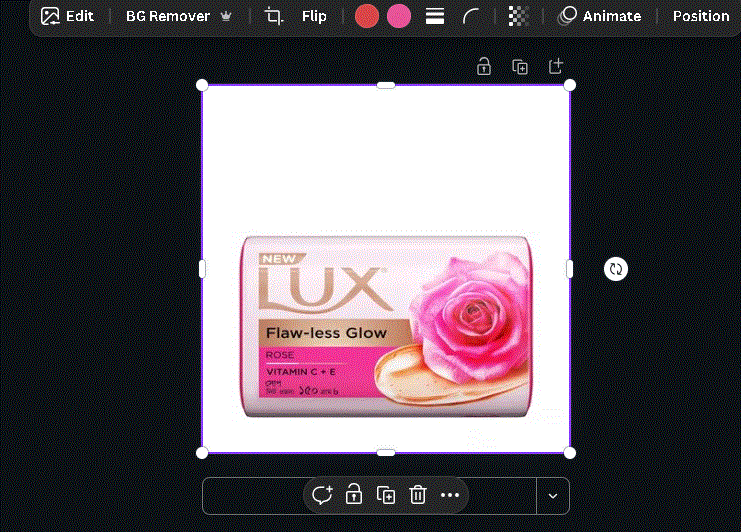Pick the red color swatch
Image resolution: width=741 pixels, height=532 pixels.
tap(367, 16)
